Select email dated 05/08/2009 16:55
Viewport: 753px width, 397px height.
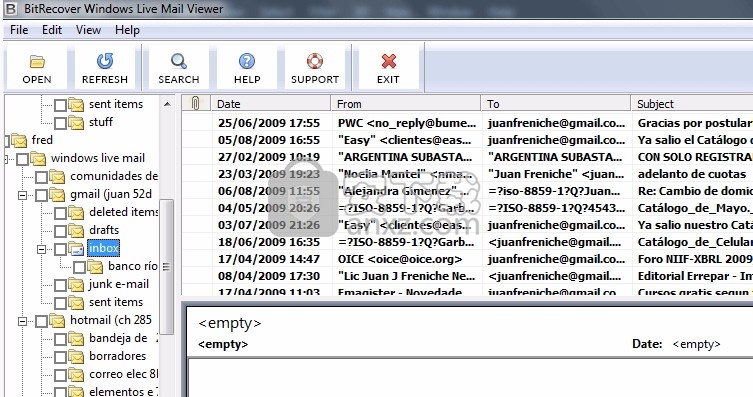[467, 140]
